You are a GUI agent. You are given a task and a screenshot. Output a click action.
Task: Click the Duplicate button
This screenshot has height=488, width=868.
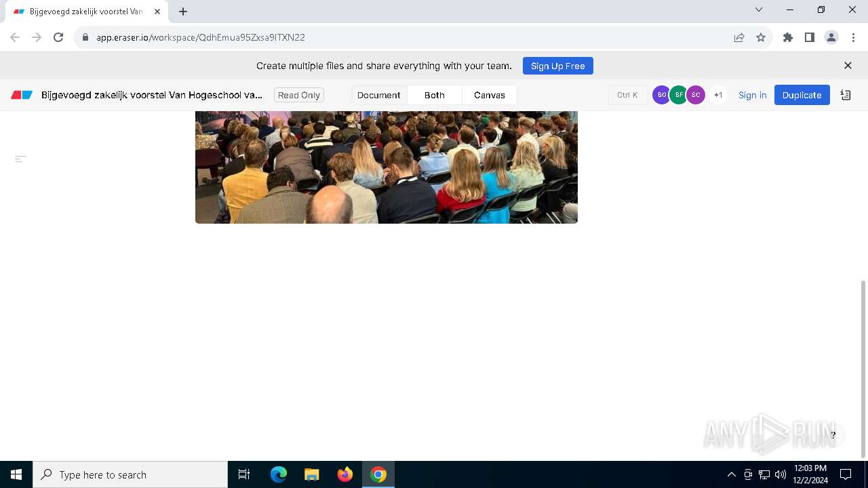click(802, 95)
